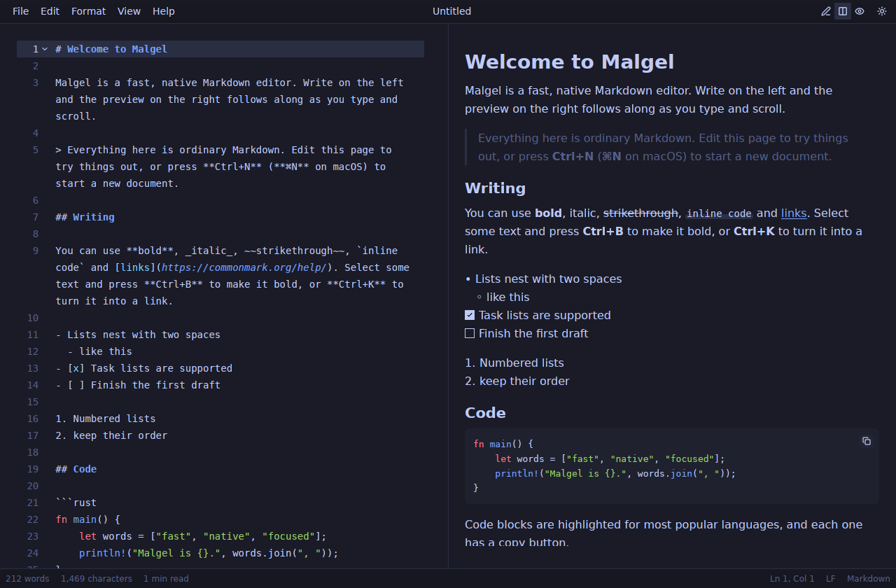Open the Edit menu
This screenshot has height=588, width=896.
(x=50, y=11)
